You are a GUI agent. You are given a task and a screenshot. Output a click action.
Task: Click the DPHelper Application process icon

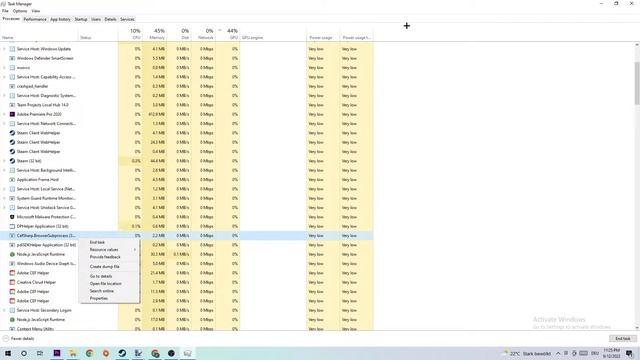click(12, 226)
